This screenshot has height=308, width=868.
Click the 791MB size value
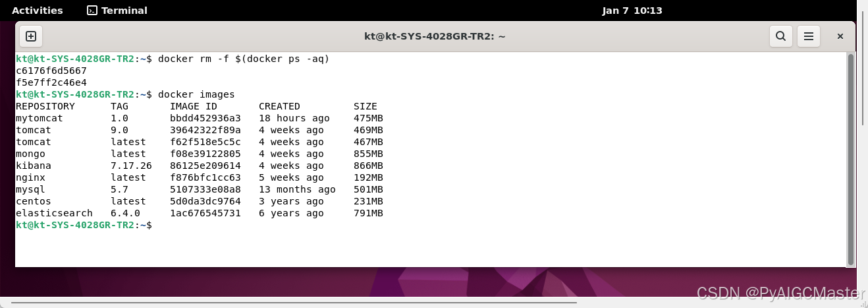[368, 213]
